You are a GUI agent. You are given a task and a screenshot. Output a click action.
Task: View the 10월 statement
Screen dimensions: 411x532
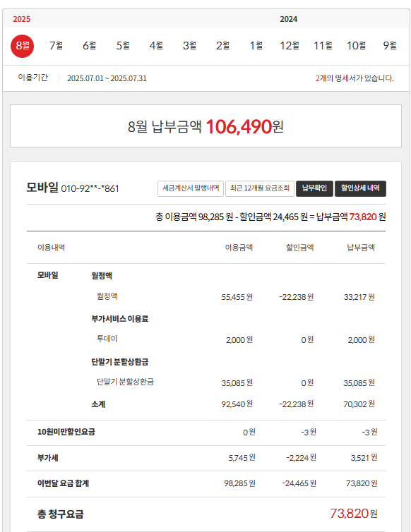click(x=357, y=45)
